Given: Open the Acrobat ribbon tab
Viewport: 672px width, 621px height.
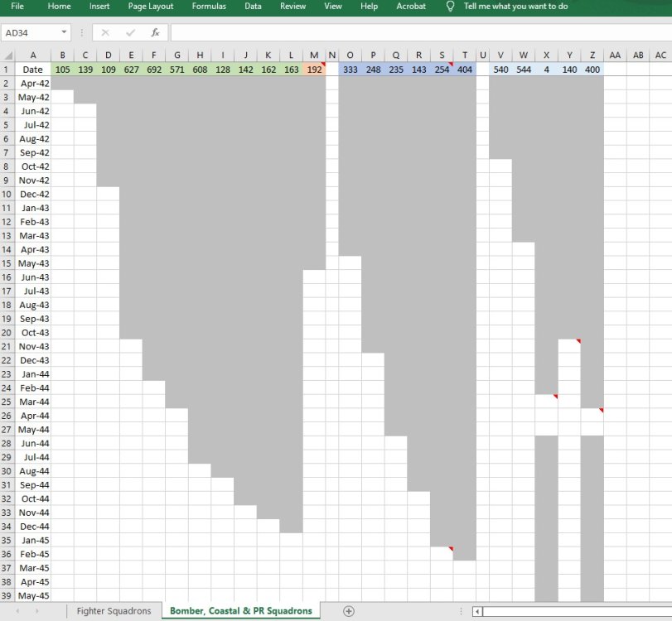Looking at the screenshot, I should coord(411,7).
